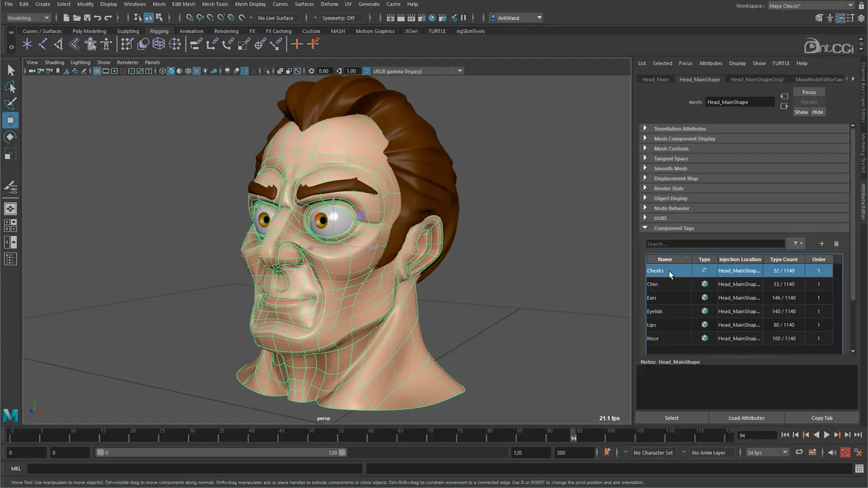
Task: Click the Focus button in attributes panel
Action: (x=810, y=92)
